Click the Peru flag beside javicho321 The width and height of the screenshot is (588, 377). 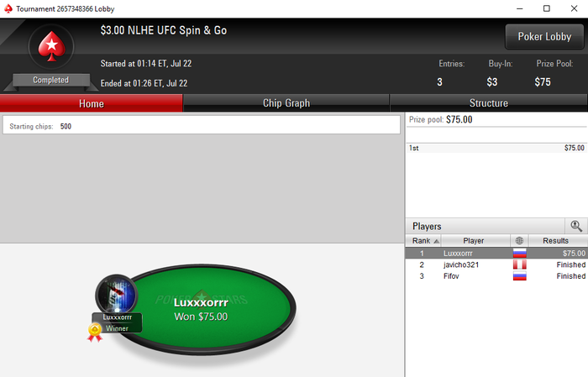520,264
